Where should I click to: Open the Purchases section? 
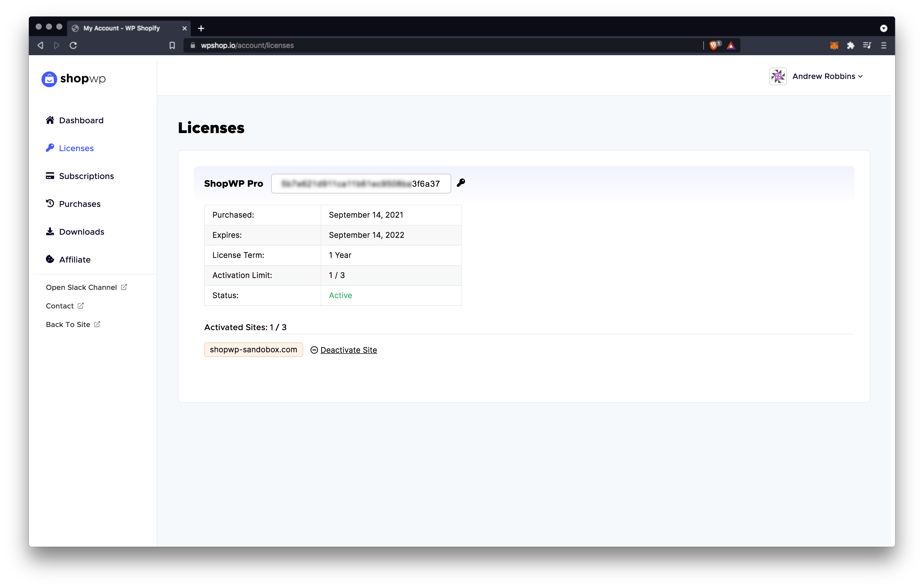[x=79, y=204]
